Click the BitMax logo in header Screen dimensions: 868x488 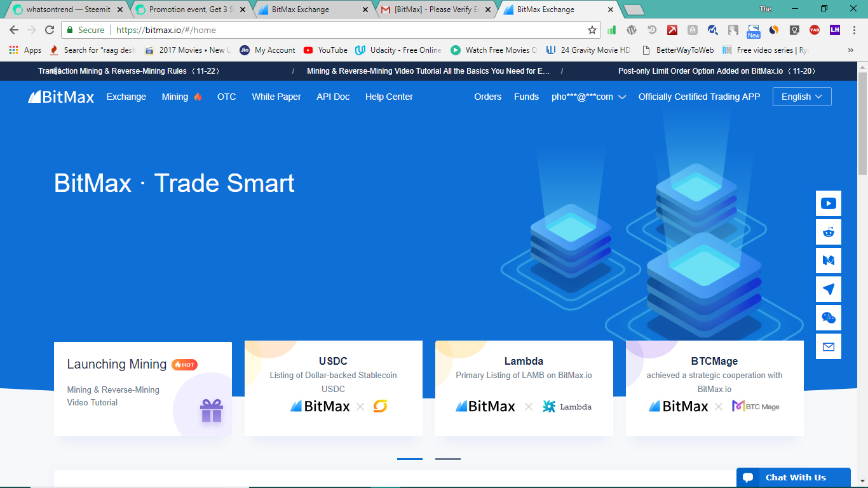pos(61,97)
